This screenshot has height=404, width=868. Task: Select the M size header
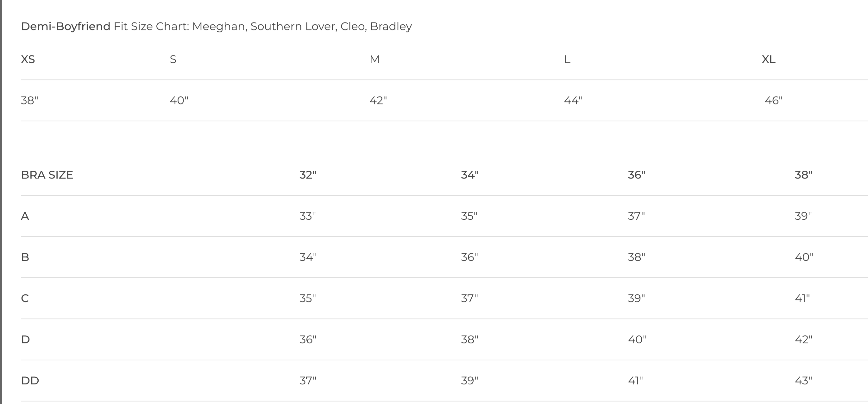[x=374, y=59]
